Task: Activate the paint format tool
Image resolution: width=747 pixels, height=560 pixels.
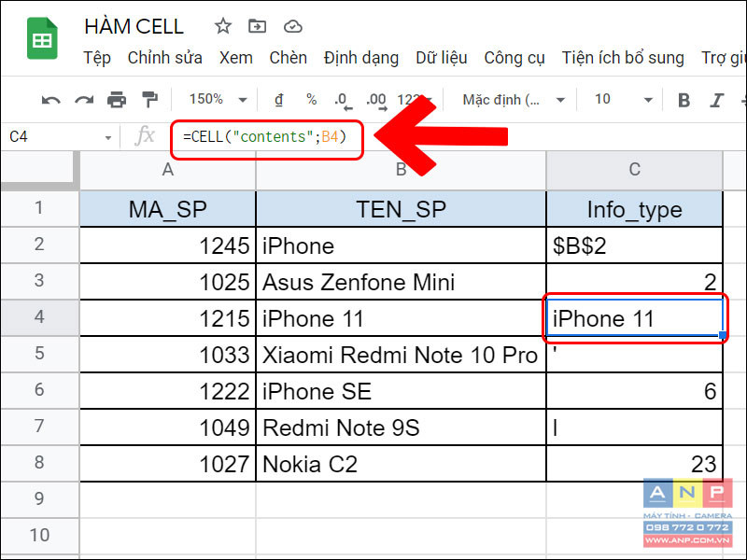Action: point(149,100)
